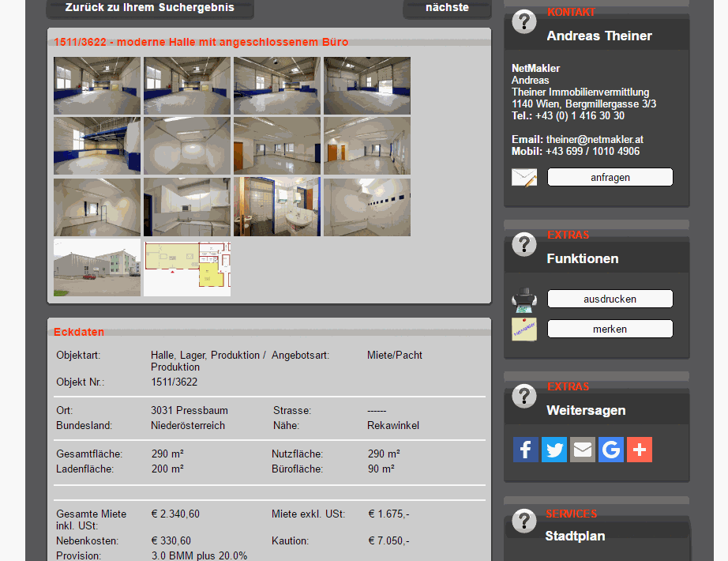Open the bathroom sink photo thumbnail
Viewport: 728px width, 561px height.
point(277,207)
